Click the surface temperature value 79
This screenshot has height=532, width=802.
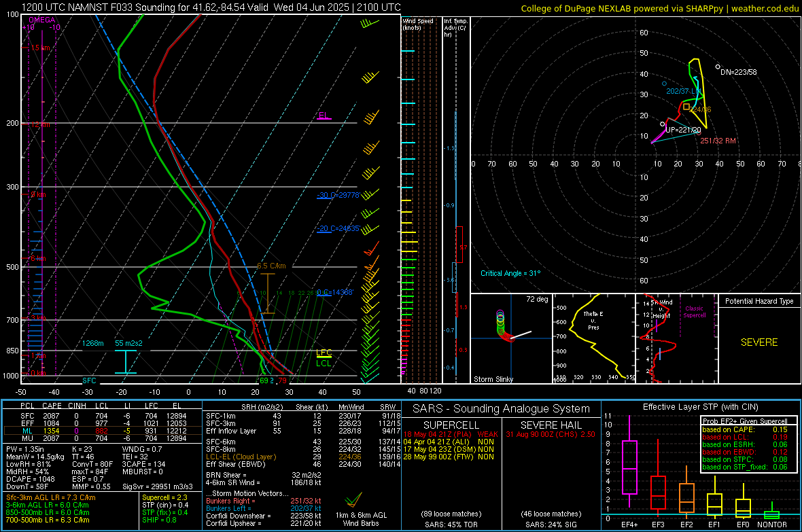click(x=282, y=380)
